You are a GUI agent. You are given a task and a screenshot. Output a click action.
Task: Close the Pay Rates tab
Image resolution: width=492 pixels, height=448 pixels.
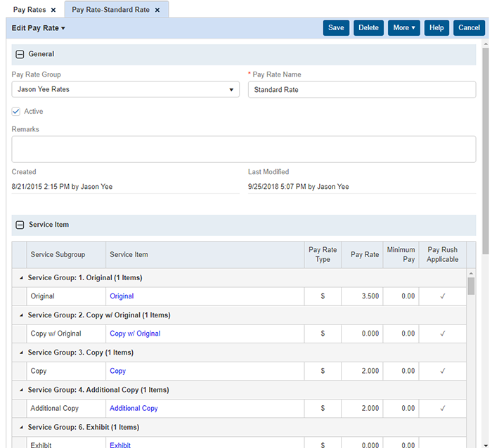[53, 10]
